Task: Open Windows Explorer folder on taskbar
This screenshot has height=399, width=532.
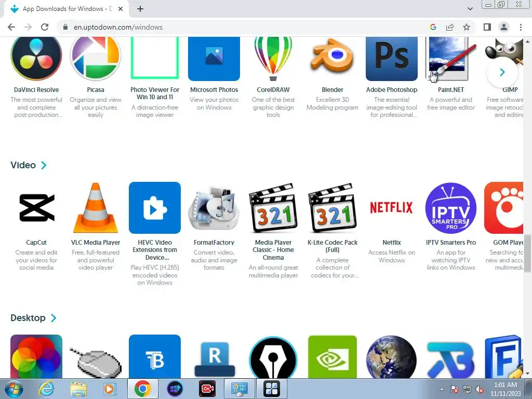Action: point(78,389)
